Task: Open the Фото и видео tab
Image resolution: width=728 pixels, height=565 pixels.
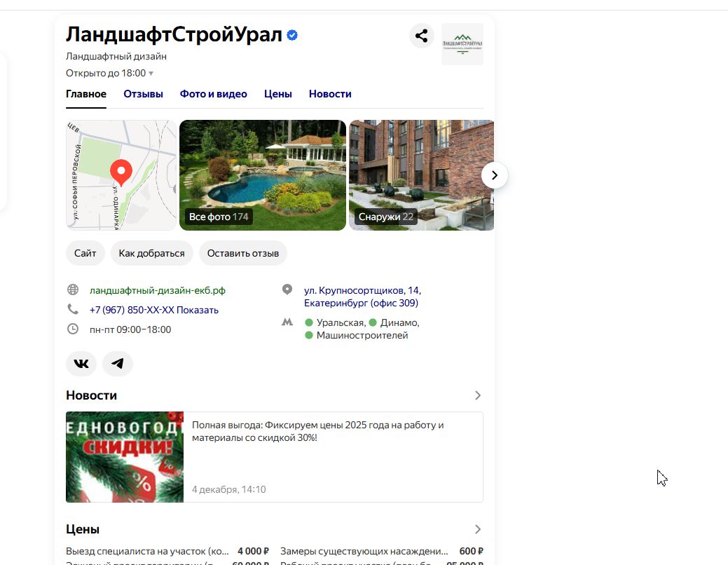Action: pos(213,94)
